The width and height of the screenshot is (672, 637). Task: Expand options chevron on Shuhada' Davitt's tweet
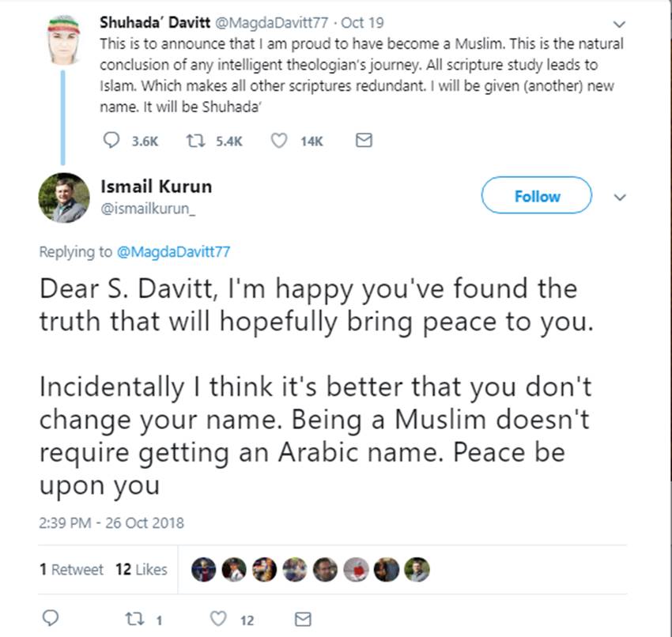tap(620, 23)
